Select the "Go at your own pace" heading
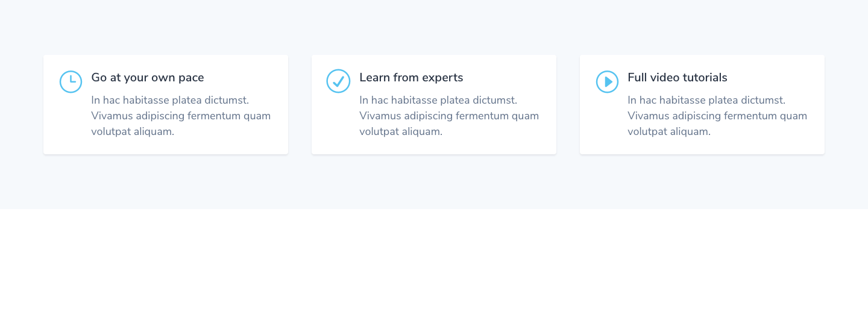This screenshot has height=323, width=868. coord(148,78)
